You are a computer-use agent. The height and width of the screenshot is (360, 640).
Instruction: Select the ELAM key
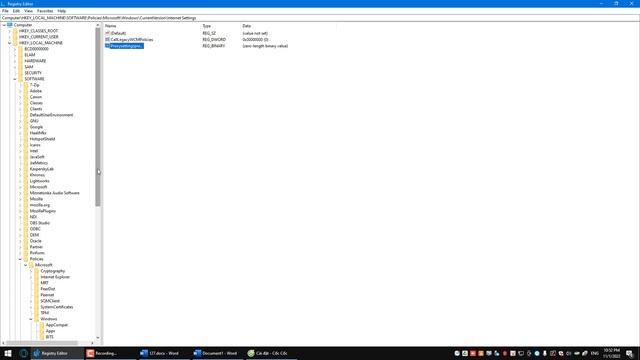tap(29, 55)
